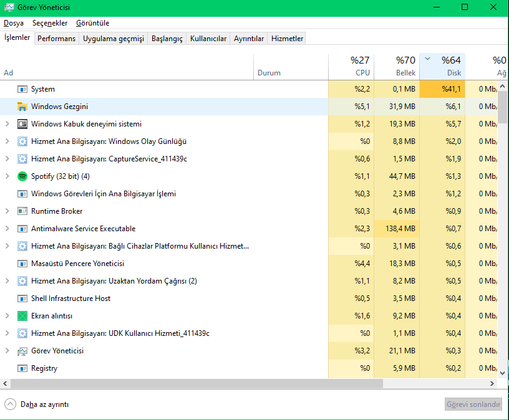Expand the Uzaktan Yordam Çağrısı (2) row
This screenshot has width=509, height=420.
7,281
